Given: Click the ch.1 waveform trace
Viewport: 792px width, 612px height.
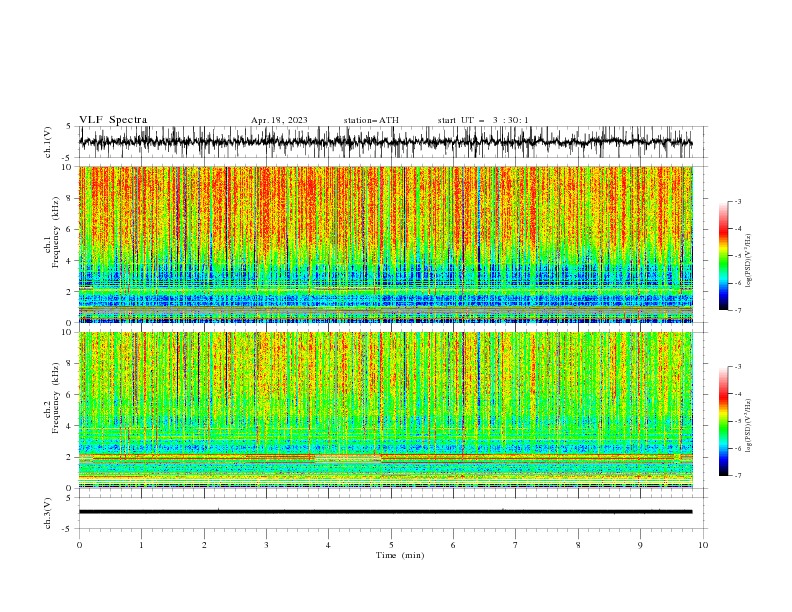Looking at the screenshot, I should coord(385,142).
